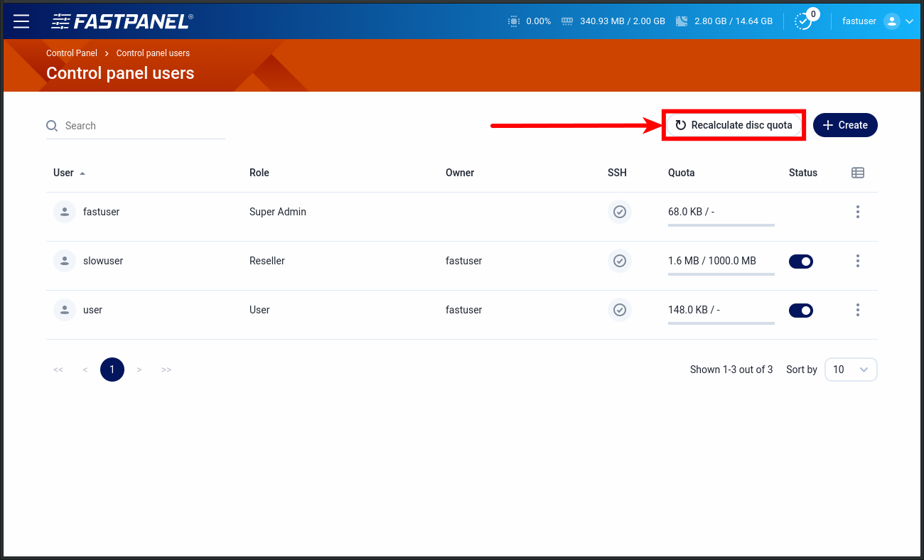Image resolution: width=924 pixels, height=560 pixels.
Task: Click Shown 1-3 out of 3 text
Action: [x=731, y=370]
